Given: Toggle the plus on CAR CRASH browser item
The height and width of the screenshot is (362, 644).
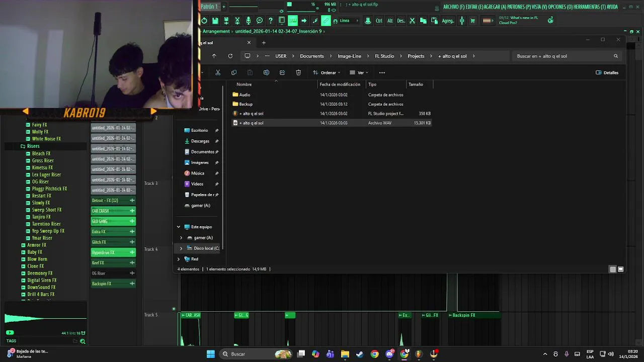Looking at the screenshot, I should (x=132, y=211).
